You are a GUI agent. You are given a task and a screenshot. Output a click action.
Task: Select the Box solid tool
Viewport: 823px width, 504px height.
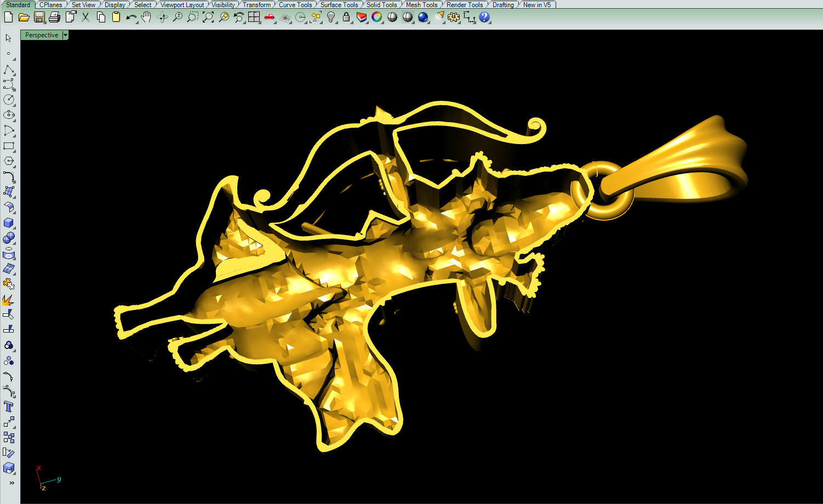9,223
